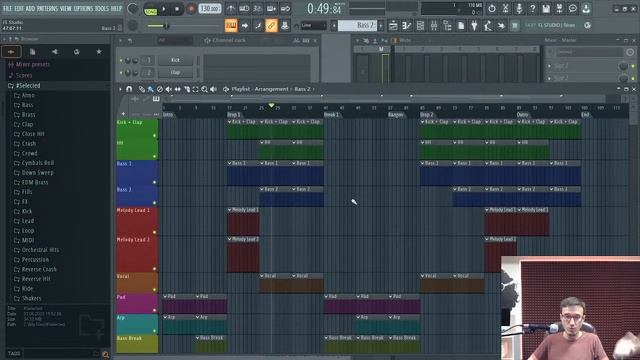Select the paint brush tool in playlist
The image size is (640, 360).
pyautogui.click(x=151, y=89)
